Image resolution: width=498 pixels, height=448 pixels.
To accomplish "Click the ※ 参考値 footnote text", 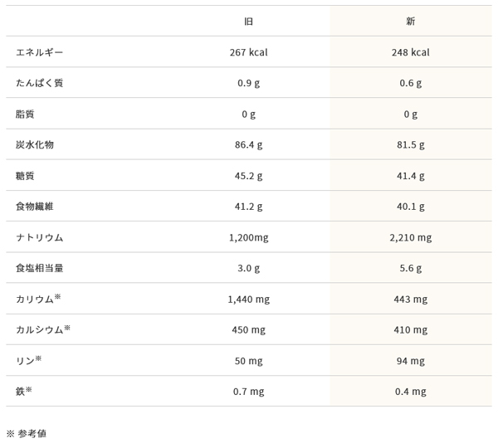I will coord(27,433).
